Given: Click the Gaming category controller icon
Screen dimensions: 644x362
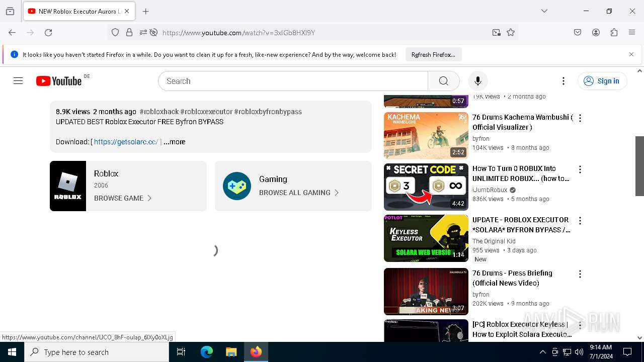Looking at the screenshot, I should coord(237,186).
